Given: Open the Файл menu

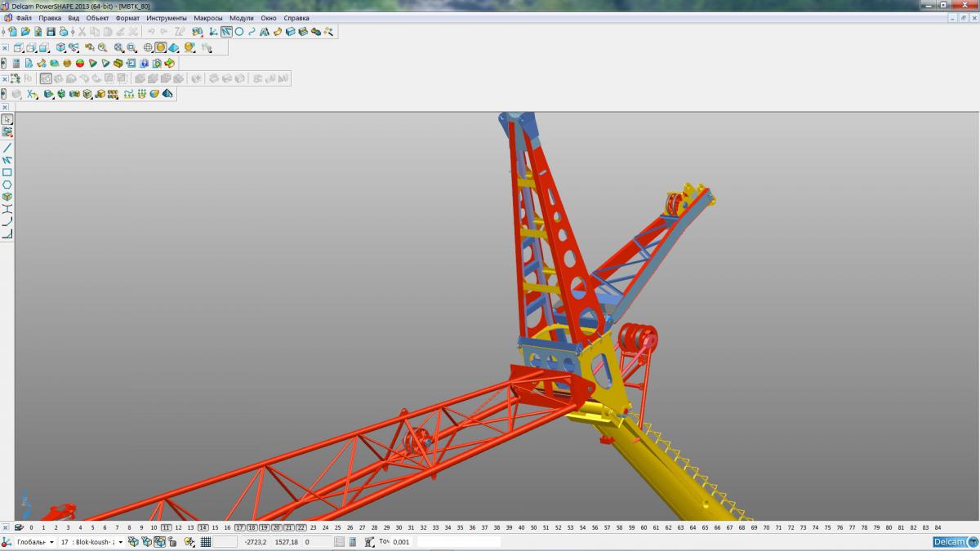Looking at the screenshot, I should pos(24,18).
